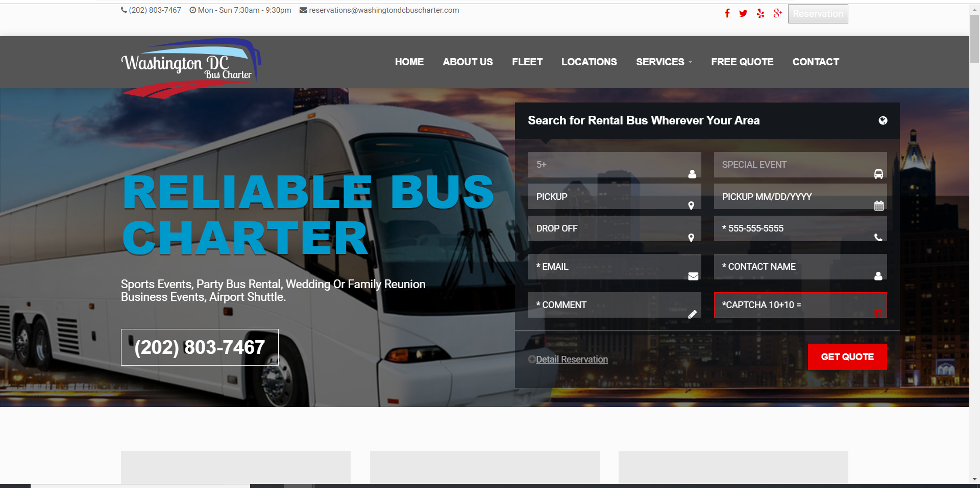Click the plus icon beside Detail Reservation

tap(531, 359)
